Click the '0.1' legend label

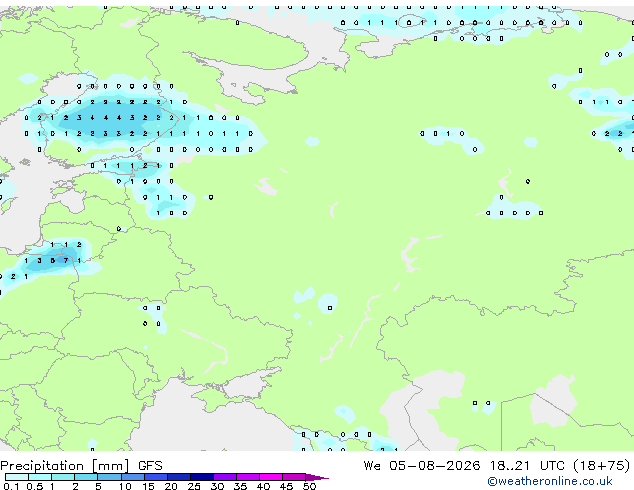pos(11,486)
